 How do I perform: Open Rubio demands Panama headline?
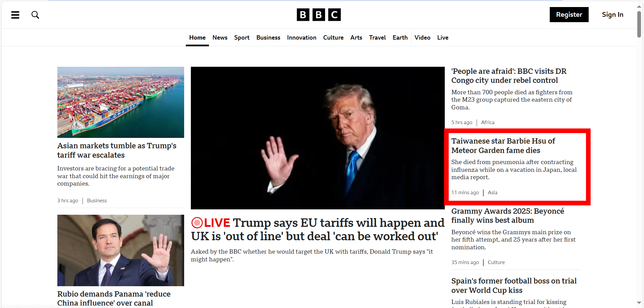tap(114, 298)
